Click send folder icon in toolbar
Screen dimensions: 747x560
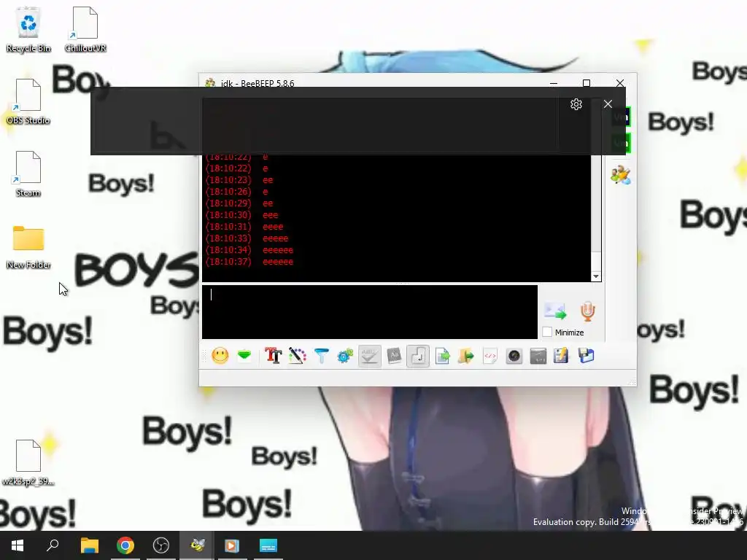point(466,356)
